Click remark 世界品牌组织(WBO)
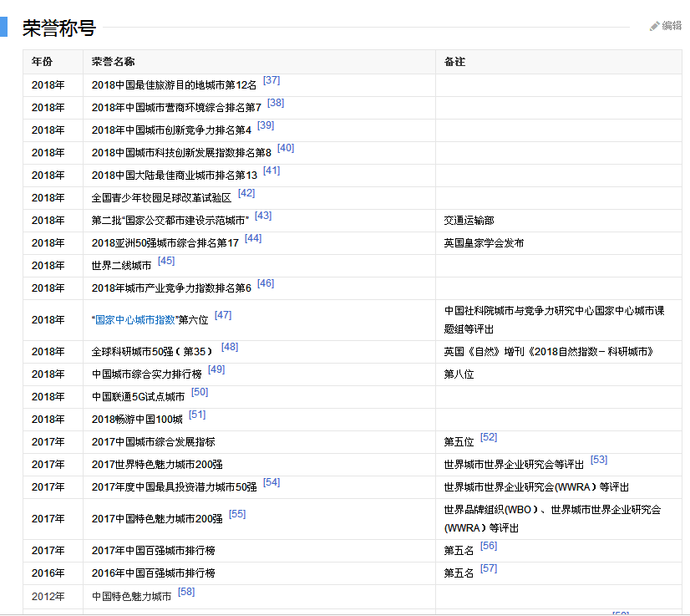The image size is (690, 616). point(553,519)
